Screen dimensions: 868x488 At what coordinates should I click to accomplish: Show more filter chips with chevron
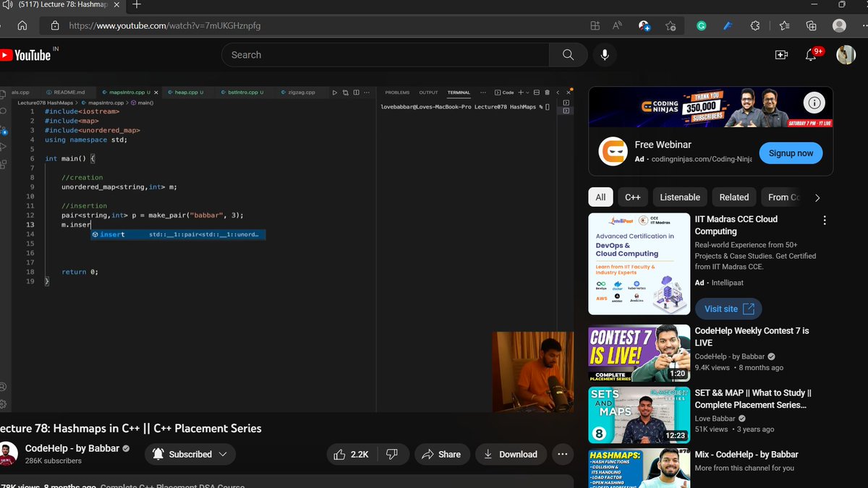point(817,197)
